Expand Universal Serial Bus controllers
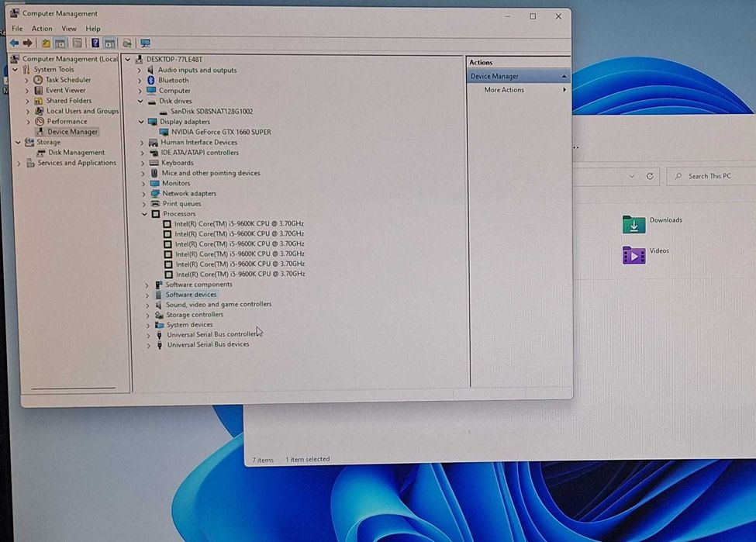Screen dimensions: 756x542 click(x=149, y=335)
